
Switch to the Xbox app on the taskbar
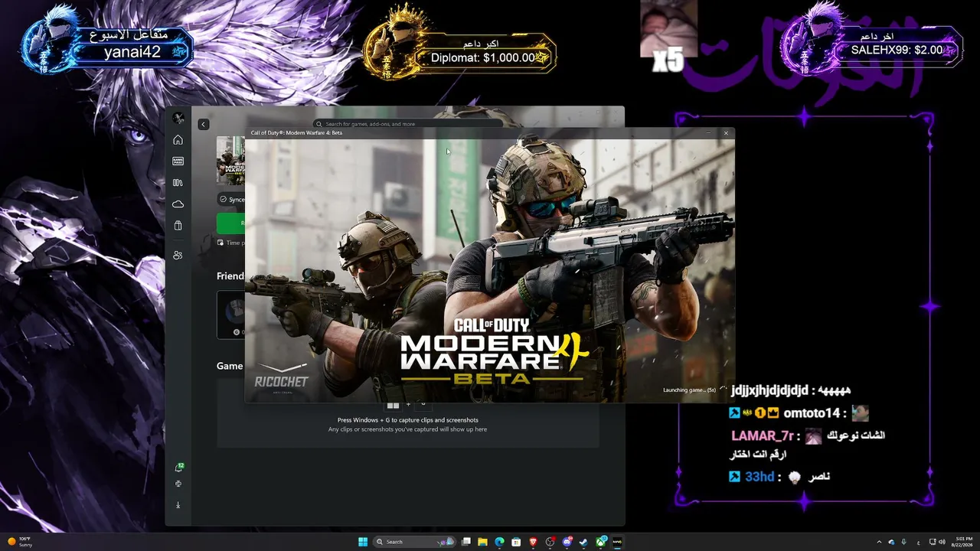(x=601, y=542)
